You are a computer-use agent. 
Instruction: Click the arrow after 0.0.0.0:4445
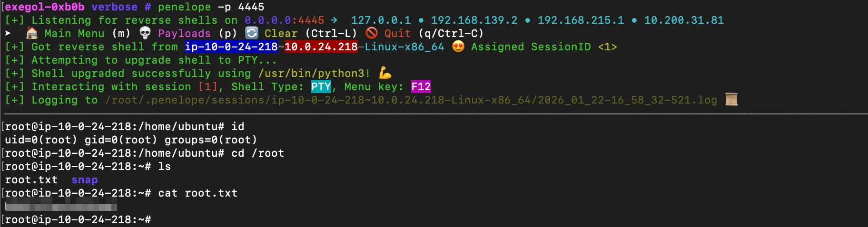(334, 20)
